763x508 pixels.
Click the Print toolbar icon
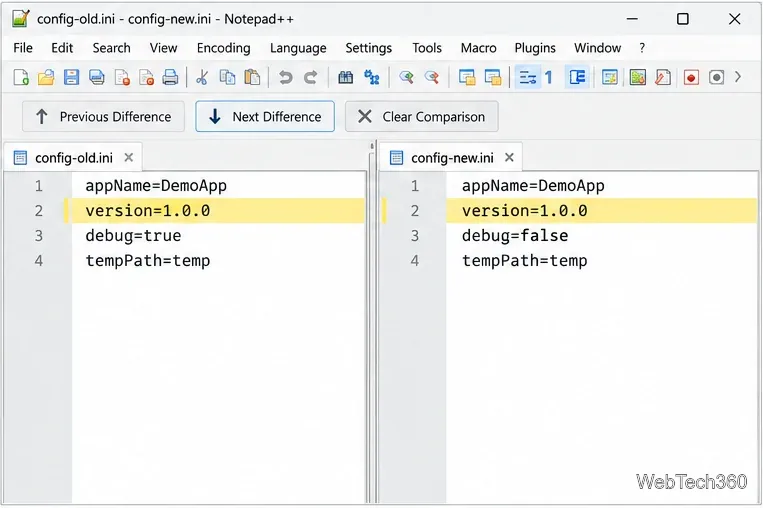pyautogui.click(x=170, y=77)
